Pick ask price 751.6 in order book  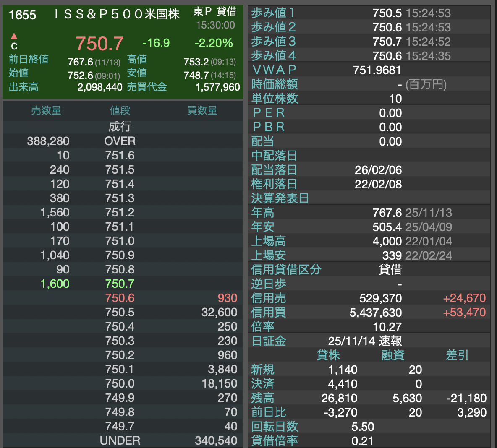120,156
